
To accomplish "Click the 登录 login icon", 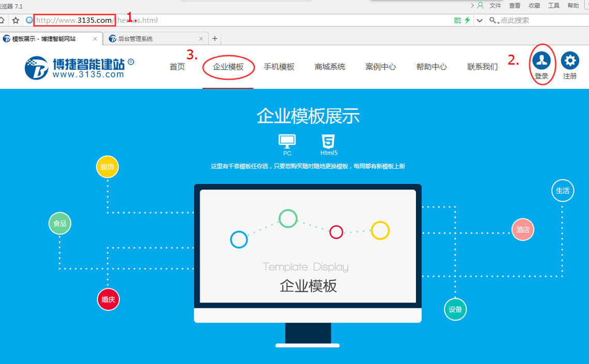I will [x=541, y=61].
